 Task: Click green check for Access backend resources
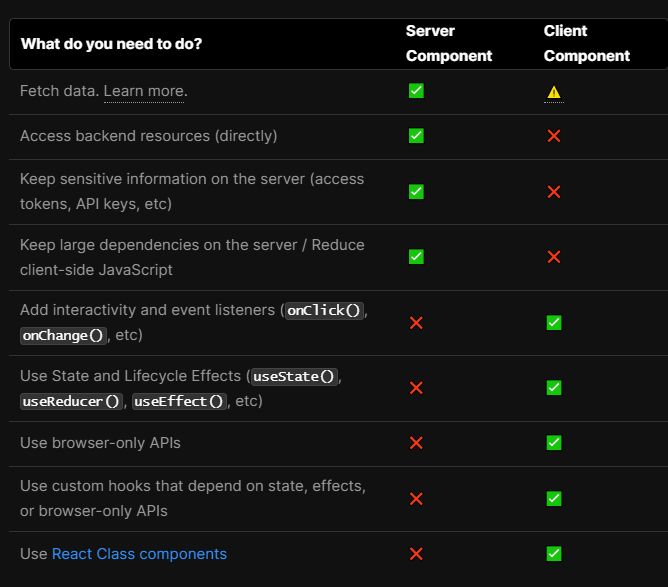(x=416, y=136)
